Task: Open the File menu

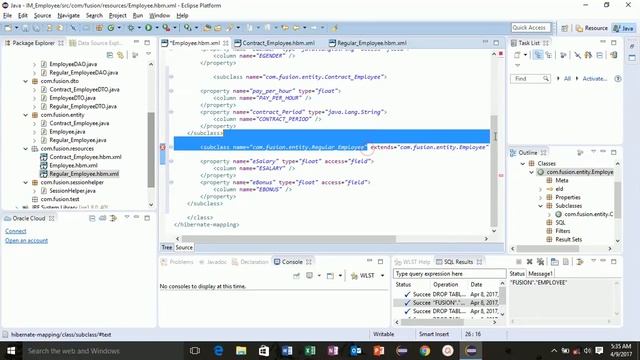Action: (7, 16)
